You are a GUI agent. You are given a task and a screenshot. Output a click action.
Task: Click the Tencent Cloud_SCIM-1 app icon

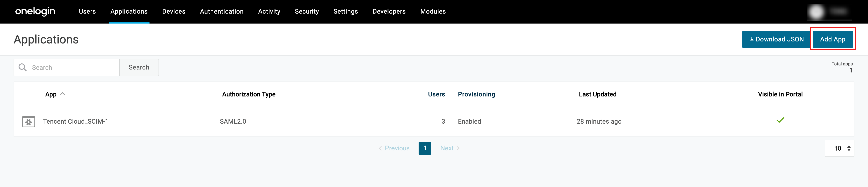click(28, 121)
